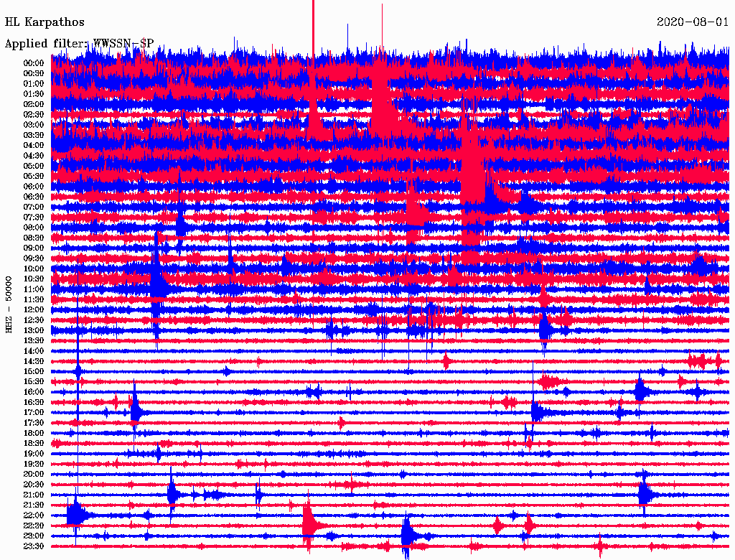Click the 07:30 time label
The height and width of the screenshot is (560, 735).
coord(34,217)
